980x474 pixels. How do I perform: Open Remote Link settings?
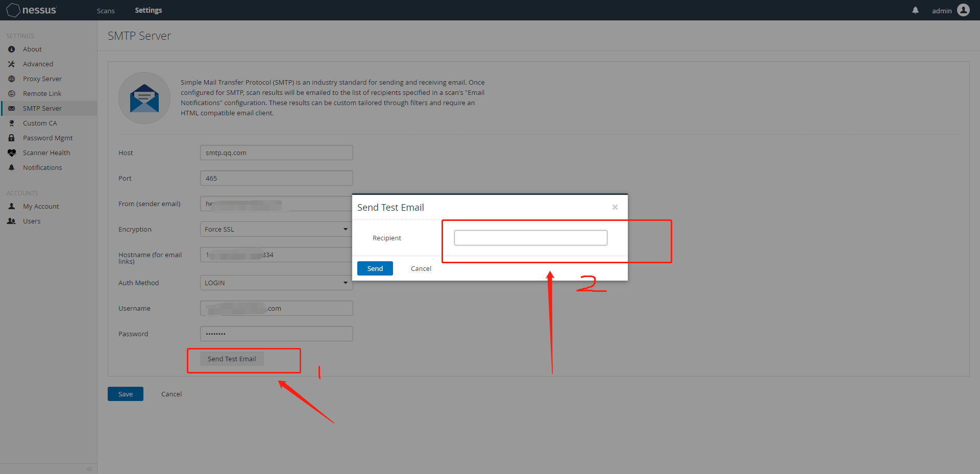point(42,94)
